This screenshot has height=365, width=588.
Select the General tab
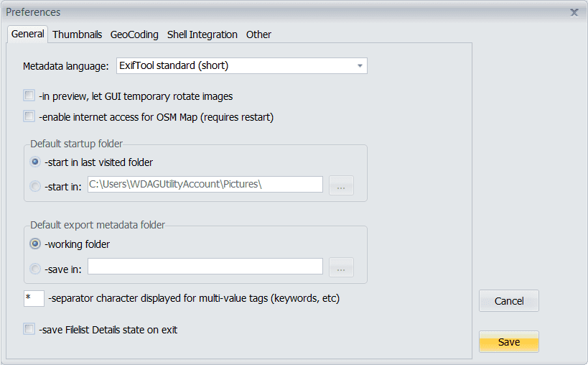click(28, 34)
